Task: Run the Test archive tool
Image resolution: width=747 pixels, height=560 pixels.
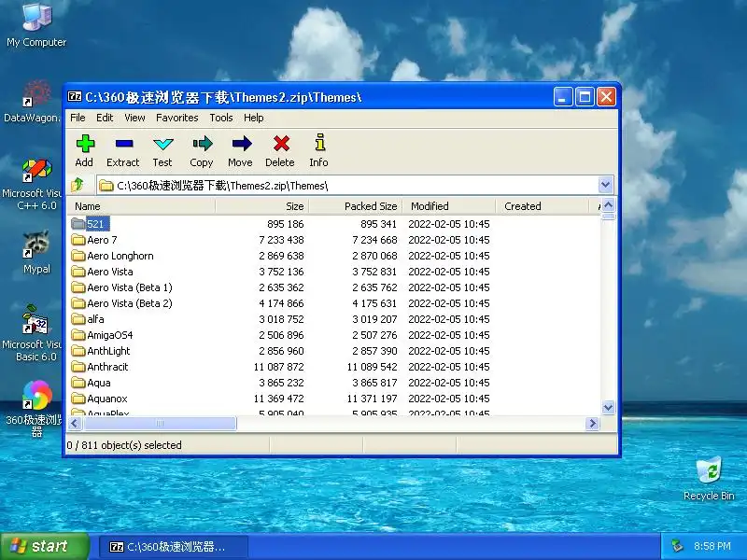Action: [x=162, y=144]
